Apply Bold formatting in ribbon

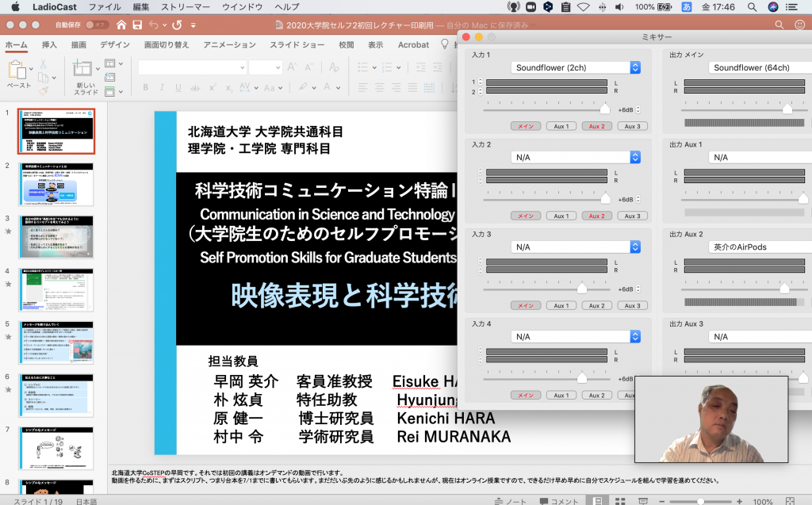[146, 87]
